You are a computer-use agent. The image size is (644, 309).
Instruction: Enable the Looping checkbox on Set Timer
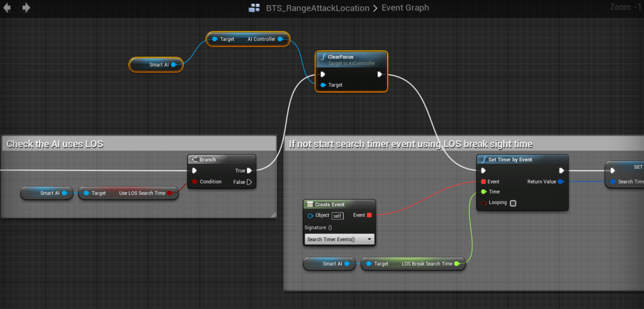[x=513, y=203]
